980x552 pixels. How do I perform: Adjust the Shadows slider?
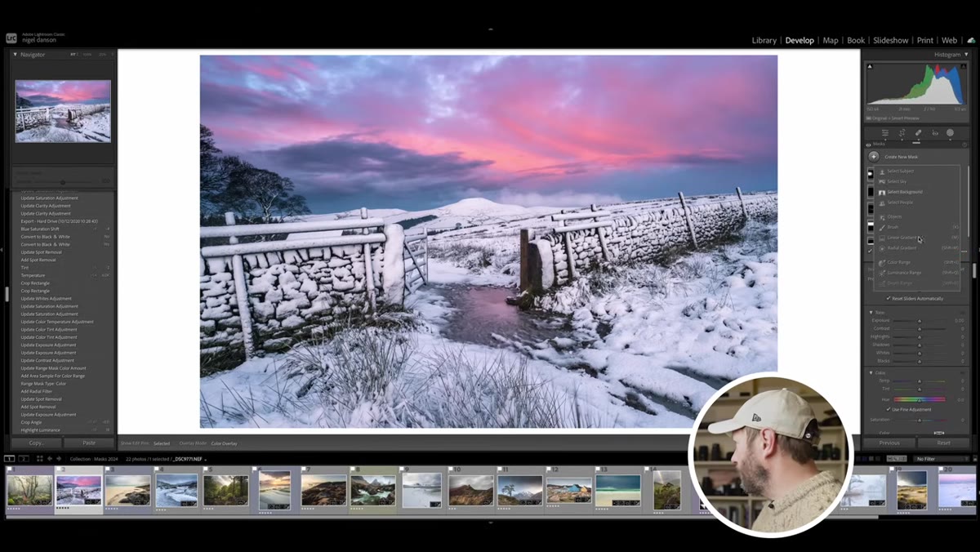pyautogui.click(x=919, y=345)
